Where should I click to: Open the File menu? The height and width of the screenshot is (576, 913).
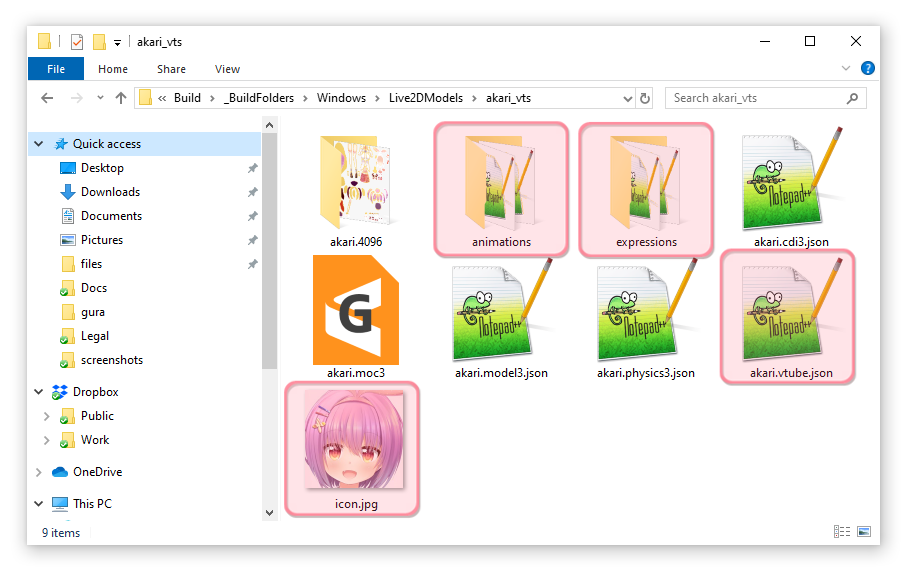[55, 69]
